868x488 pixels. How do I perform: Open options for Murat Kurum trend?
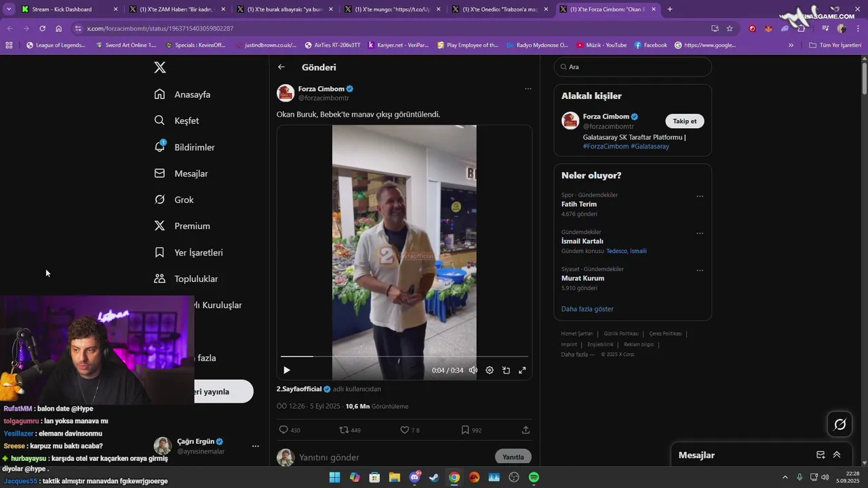pos(700,270)
